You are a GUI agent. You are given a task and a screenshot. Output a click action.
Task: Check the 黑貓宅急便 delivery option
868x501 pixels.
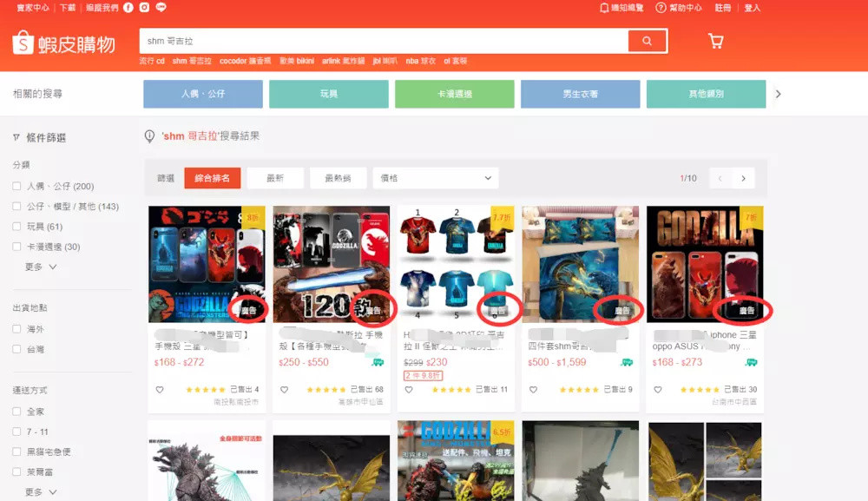pos(16,452)
